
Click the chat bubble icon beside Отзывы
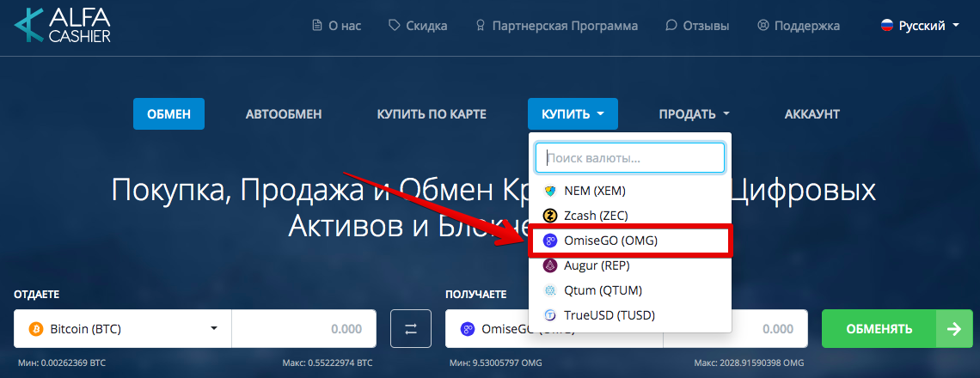[671, 26]
